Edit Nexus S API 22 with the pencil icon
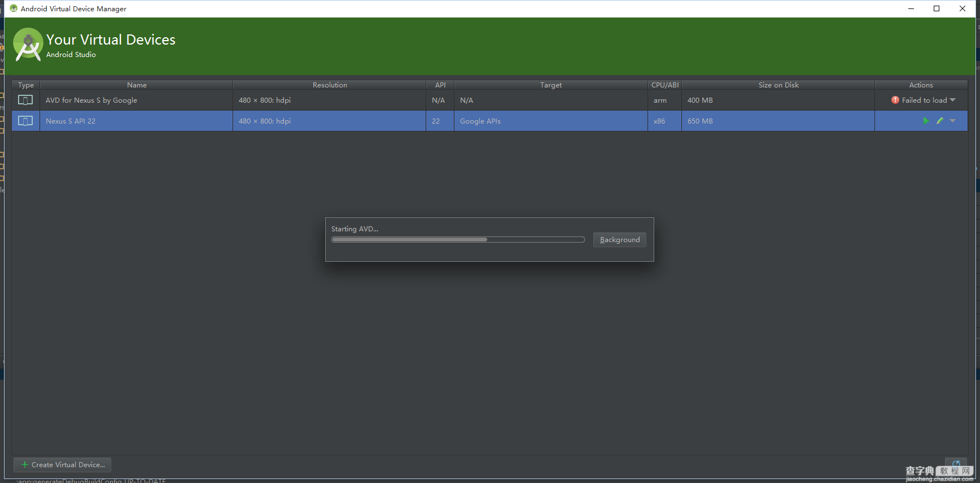The height and width of the screenshot is (483, 980). pos(940,121)
